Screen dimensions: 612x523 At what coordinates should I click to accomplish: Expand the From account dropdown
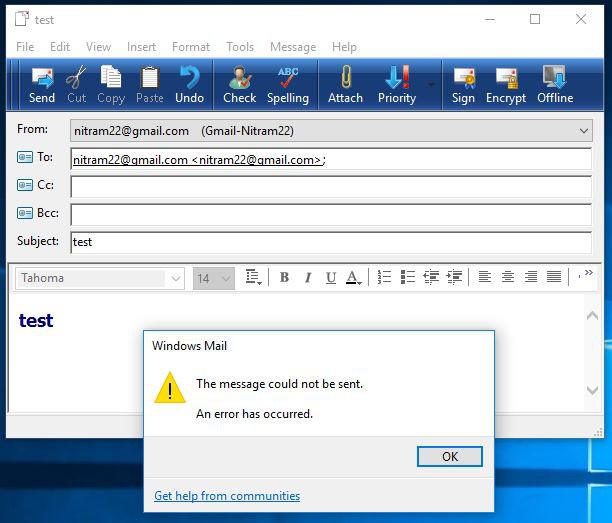pyautogui.click(x=584, y=131)
